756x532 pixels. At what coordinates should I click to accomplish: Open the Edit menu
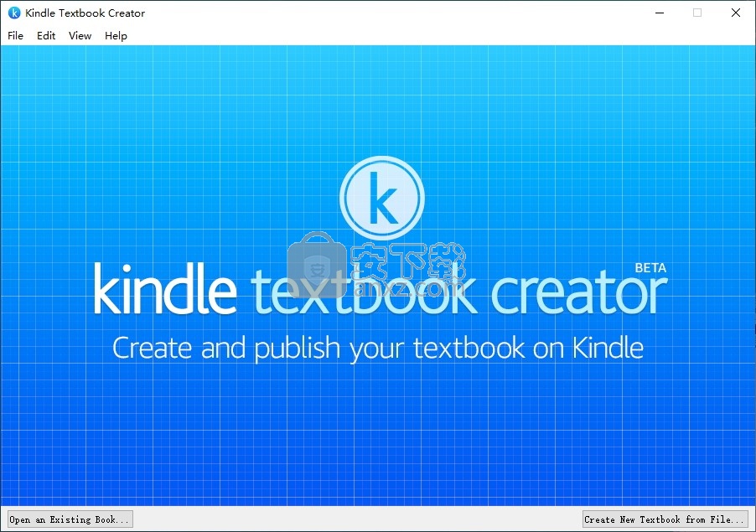pyautogui.click(x=46, y=36)
